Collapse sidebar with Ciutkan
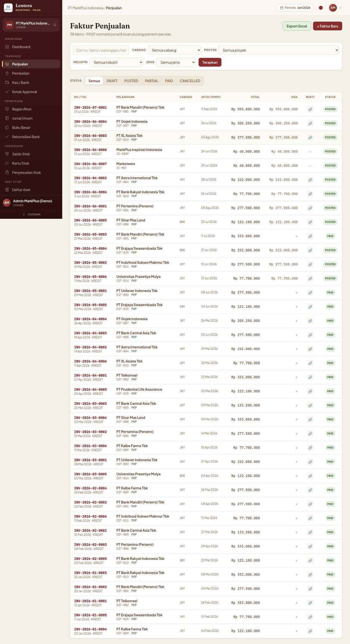 click(31, 214)
